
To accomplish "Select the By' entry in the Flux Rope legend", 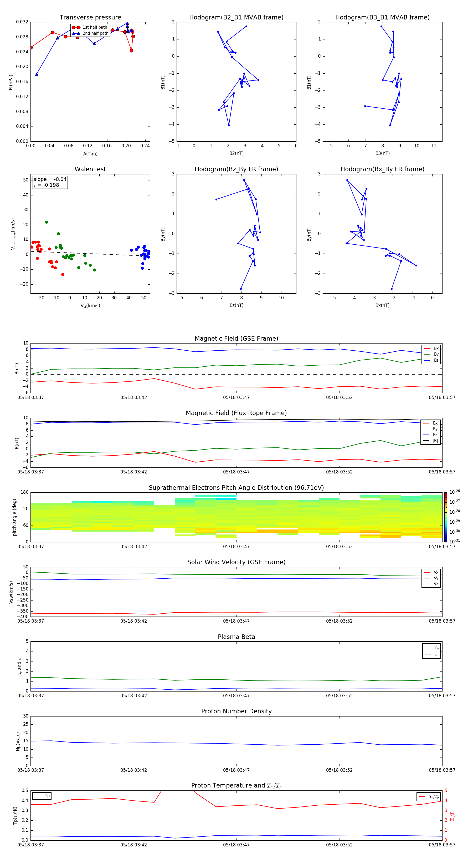I will click(x=431, y=429).
